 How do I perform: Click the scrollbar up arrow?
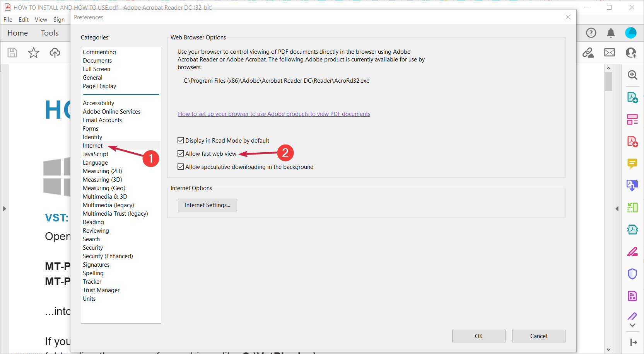(609, 68)
